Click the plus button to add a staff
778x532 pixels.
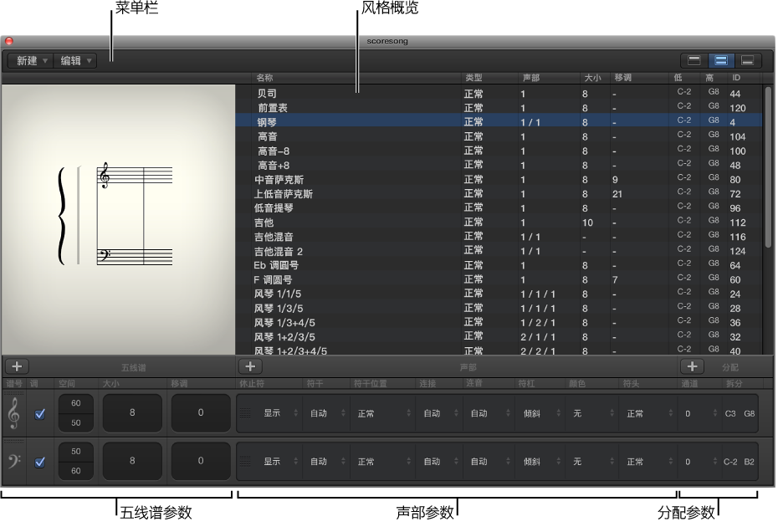pos(15,366)
